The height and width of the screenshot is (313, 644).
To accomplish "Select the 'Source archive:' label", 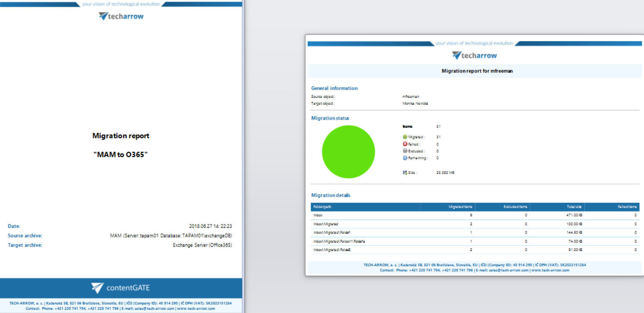I will 25,236.
